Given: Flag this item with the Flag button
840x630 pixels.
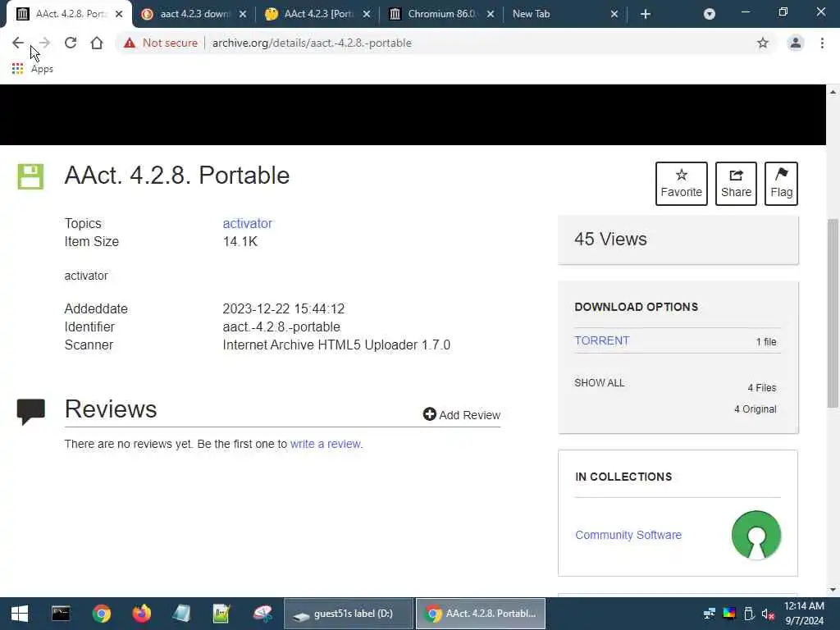Looking at the screenshot, I should pyautogui.click(x=781, y=183).
